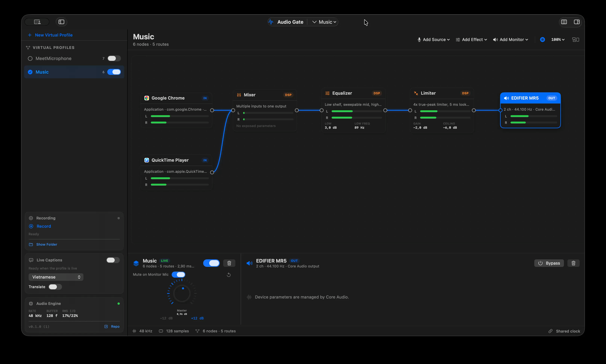The width and height of the screenshot is (606, 364).
Task: Select the MeetMicrophone radio circle
Action: coord(30,58)
